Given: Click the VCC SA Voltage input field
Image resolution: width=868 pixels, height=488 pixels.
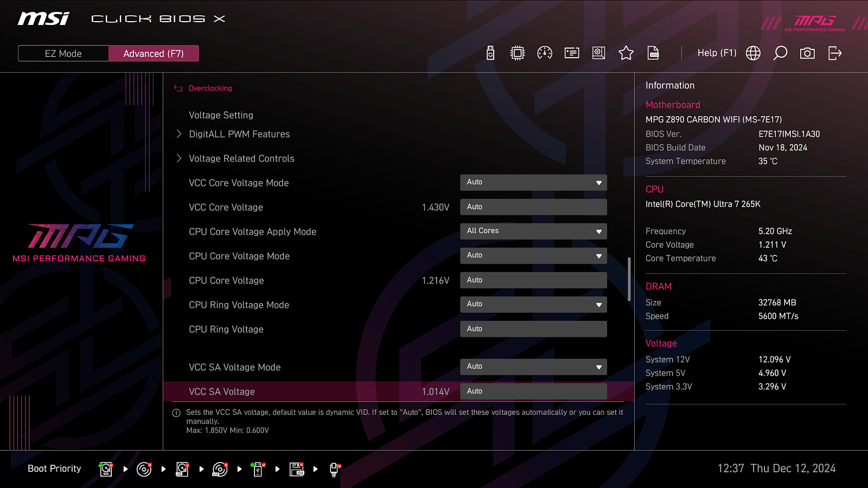Looking at the screenshot, I should pos(533,391).
